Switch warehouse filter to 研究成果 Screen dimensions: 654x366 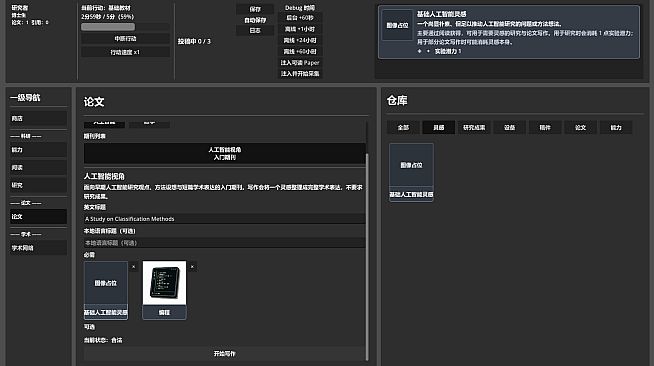474,128
